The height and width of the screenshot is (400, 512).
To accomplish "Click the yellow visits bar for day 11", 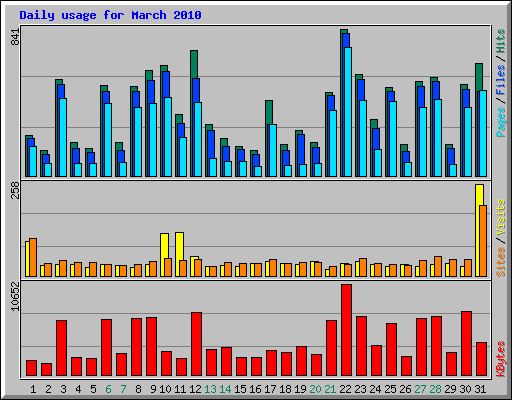I will click(179, 254).
